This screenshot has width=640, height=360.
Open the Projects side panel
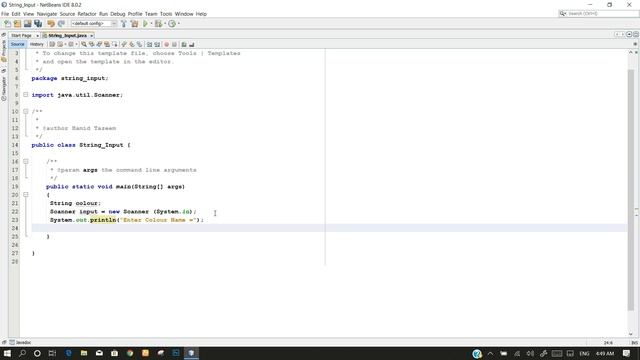[4, 51]
